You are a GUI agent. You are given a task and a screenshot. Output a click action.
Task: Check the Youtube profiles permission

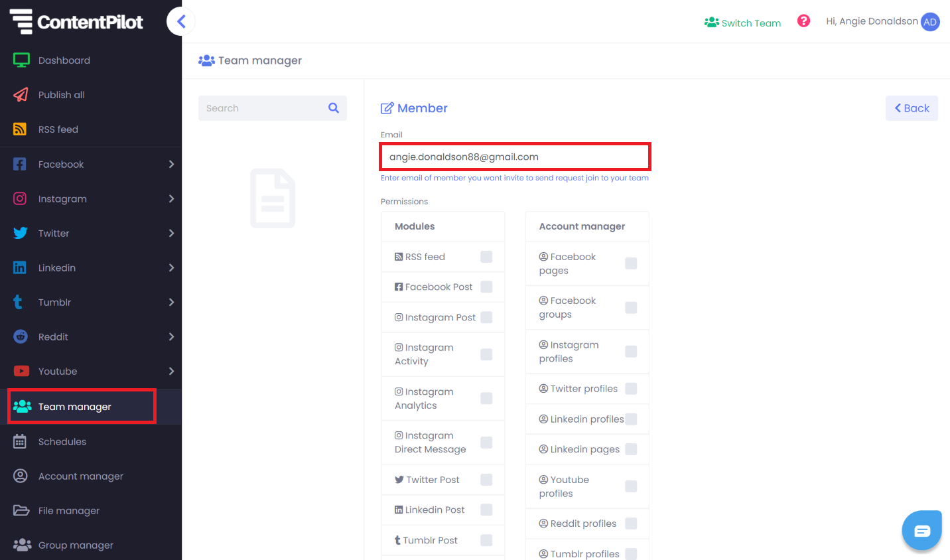coord(631,486)
